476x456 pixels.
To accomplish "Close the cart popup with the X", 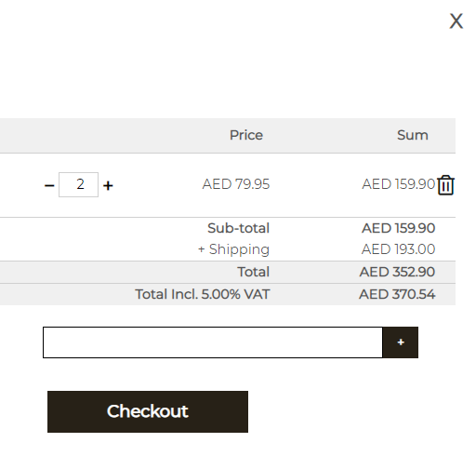I will (456, 21).
